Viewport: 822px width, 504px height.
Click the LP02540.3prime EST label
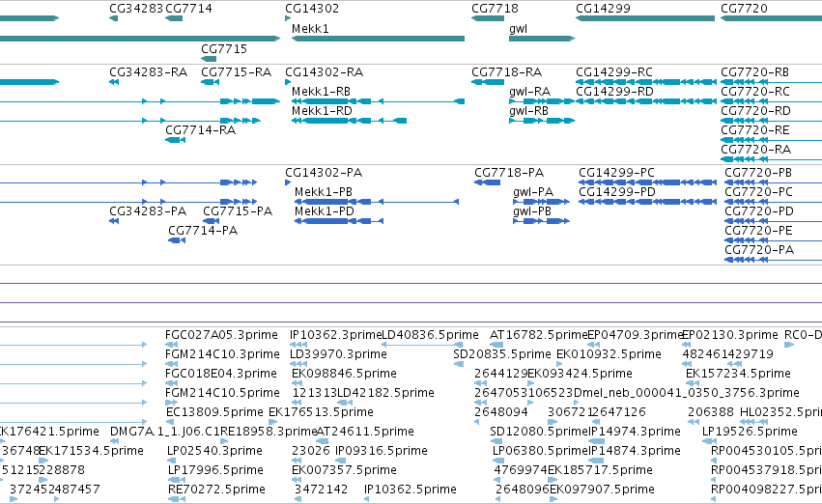click(x=215, y=452)
